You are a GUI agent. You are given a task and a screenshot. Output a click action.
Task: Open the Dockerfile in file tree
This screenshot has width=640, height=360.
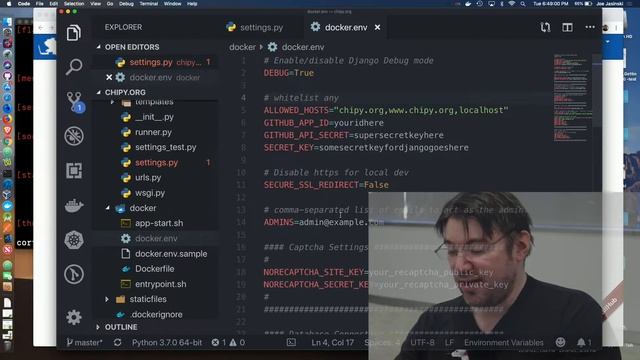click(x=154, y=269)
